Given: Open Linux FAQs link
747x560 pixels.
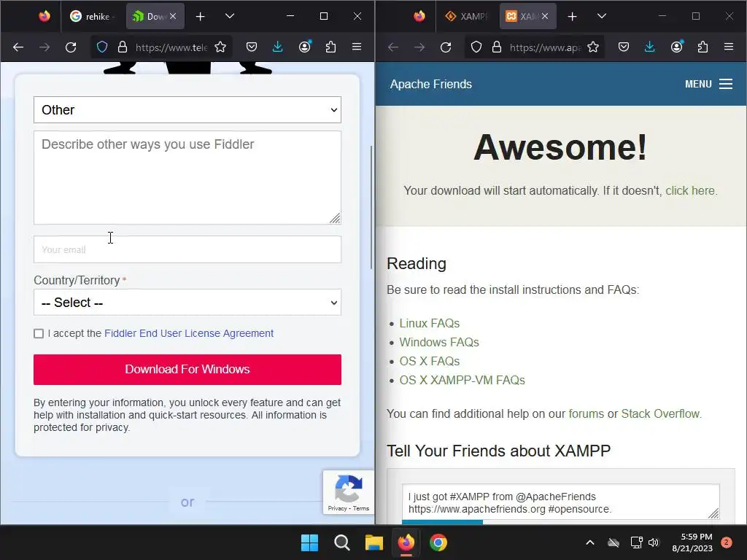Looking at the screenshot, I should click(429, 323).
